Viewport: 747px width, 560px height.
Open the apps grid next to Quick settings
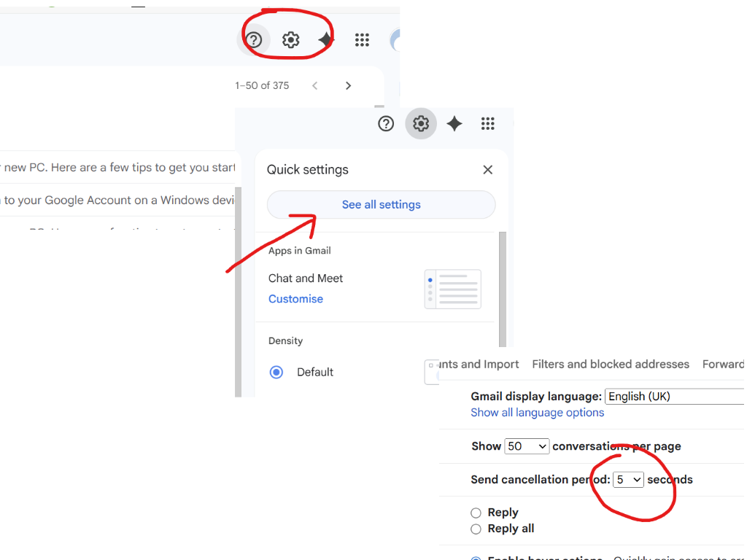point(487,123)
